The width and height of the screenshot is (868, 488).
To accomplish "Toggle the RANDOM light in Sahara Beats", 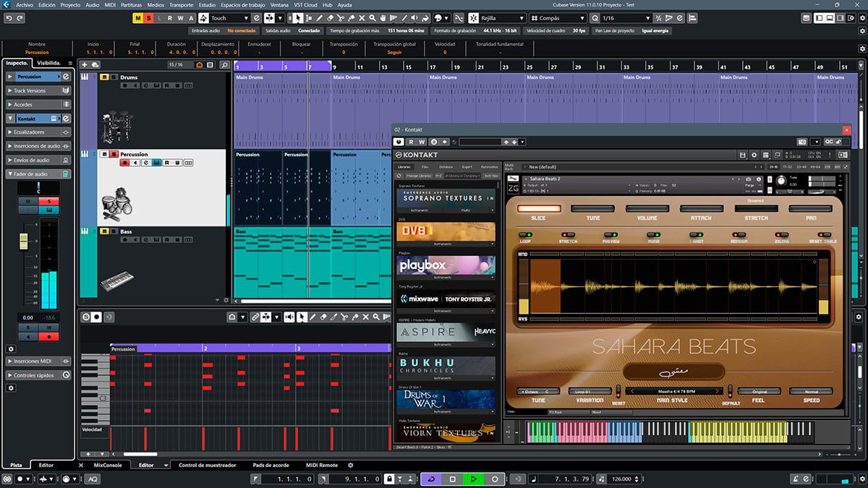I will 739,235.
